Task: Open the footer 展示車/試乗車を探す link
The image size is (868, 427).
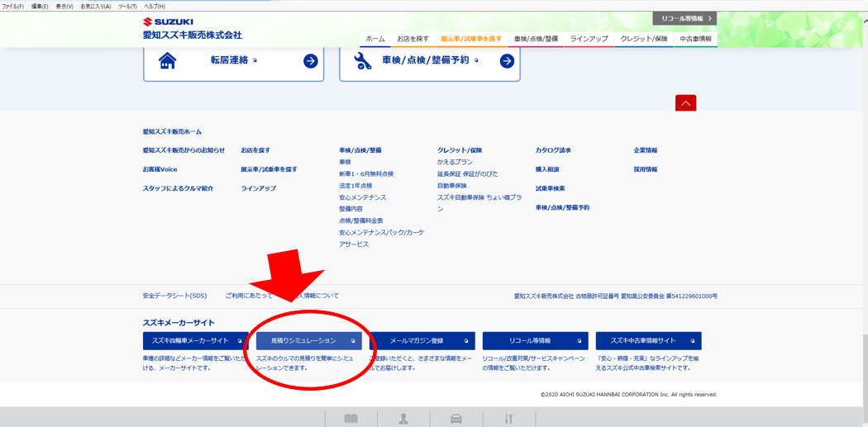Action: pos(269,169)
